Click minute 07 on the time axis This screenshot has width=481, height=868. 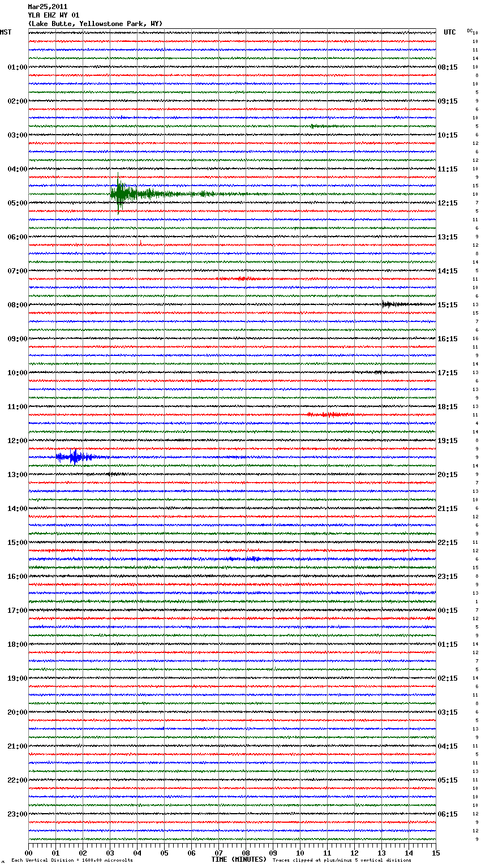[x=218, y=853]
